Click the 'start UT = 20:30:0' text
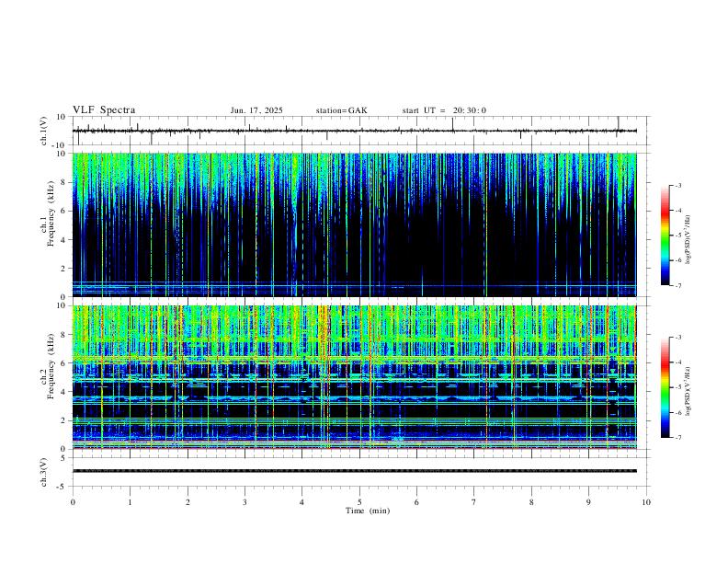Screen dimensions: 728x563 pos(444,110)
